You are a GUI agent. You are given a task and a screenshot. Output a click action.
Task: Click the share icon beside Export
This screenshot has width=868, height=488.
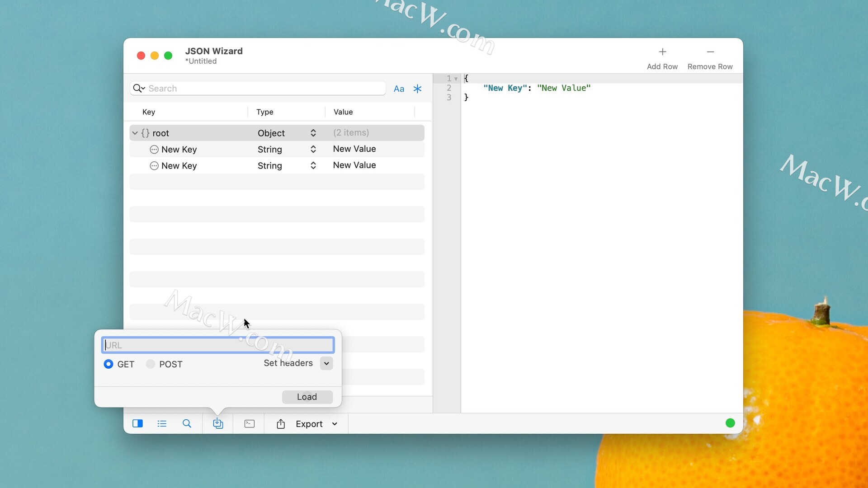coord(281,423)
